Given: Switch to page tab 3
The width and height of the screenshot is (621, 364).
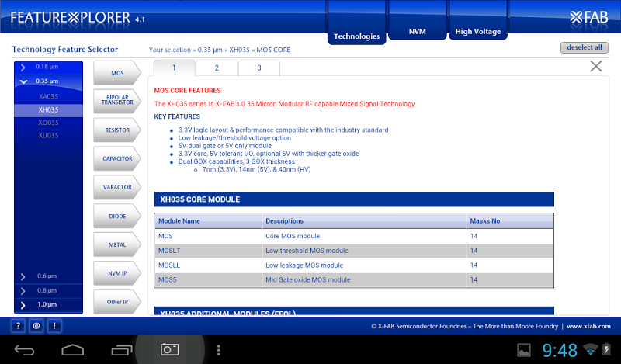Looking at the screenshot, I should tap(259, 68).
